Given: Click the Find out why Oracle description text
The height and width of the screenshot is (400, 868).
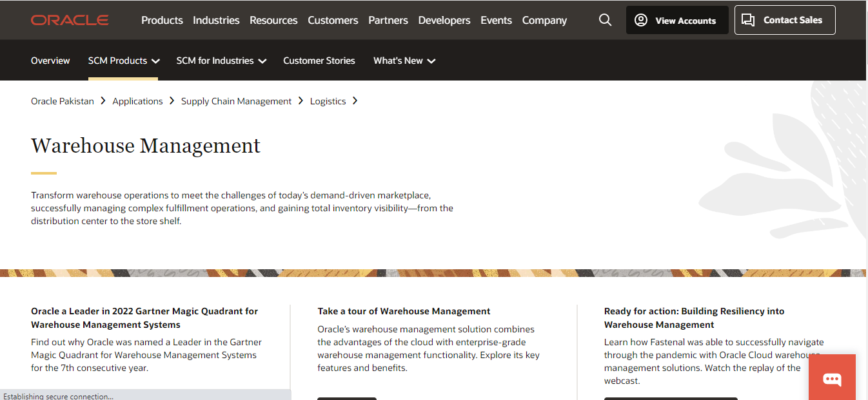Looking at the screenshot, I should pyautogui.click(x=146, y=355).
